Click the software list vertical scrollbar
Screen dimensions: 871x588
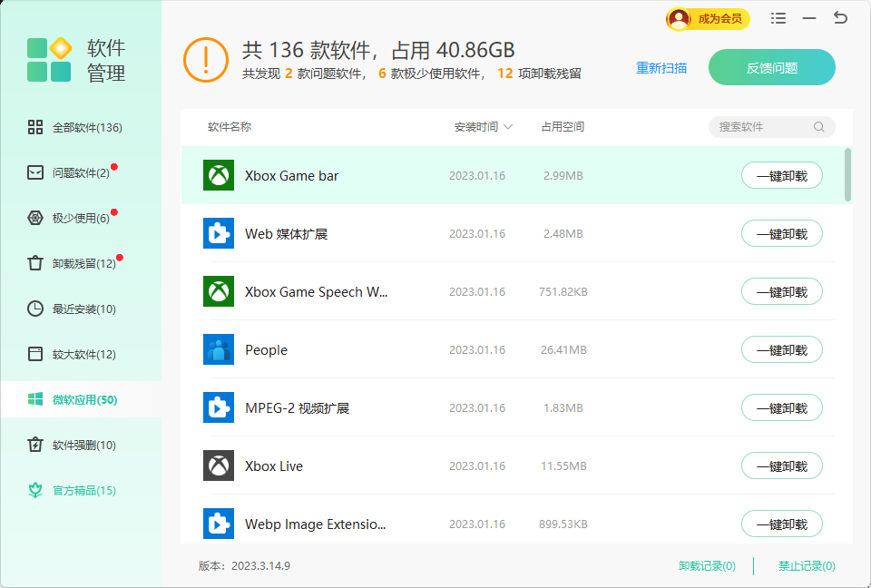click(x=847, y=174)
